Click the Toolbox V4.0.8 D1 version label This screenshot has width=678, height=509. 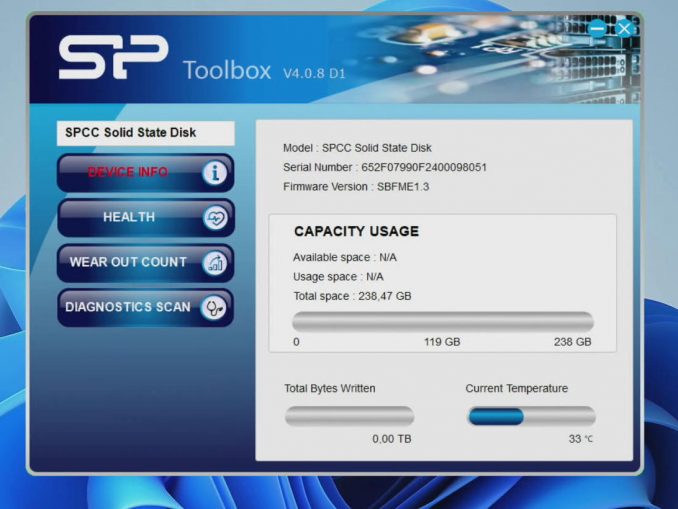point(263,72)
